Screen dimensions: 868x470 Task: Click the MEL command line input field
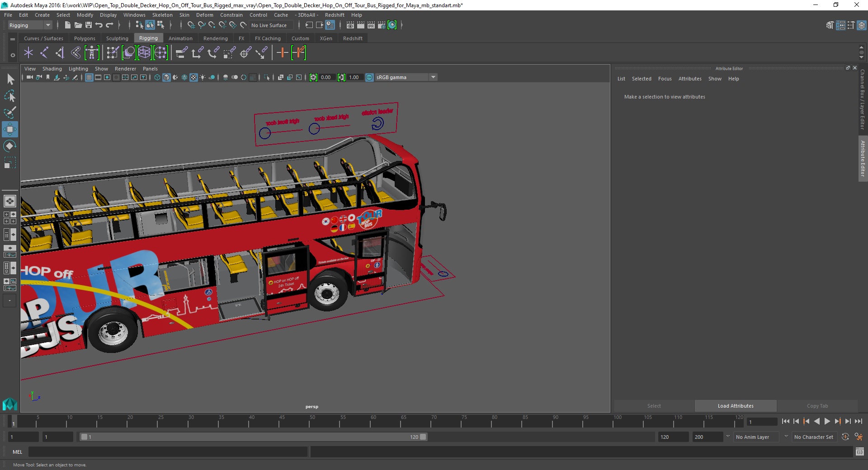(168, 451)
